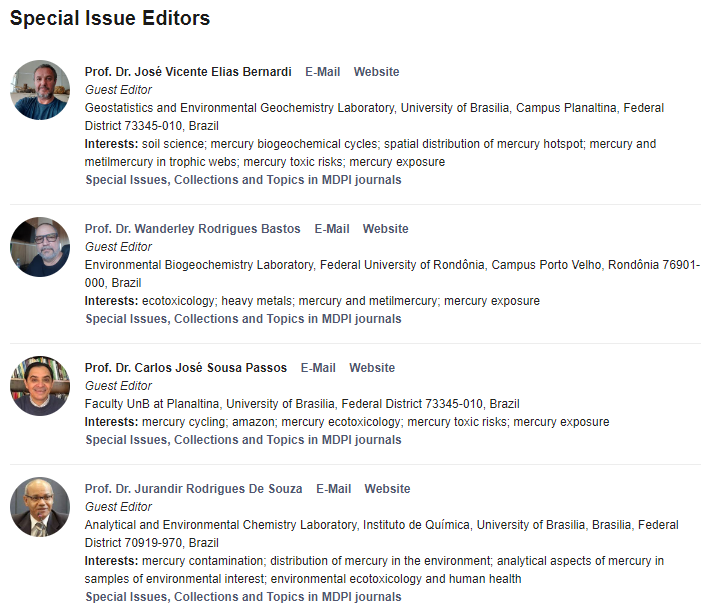The height and width of the screenshot is (609, 703).
Task: Open E-Mail link for Wanderley Rodrigues Bastos
Action: pos(332,229)
